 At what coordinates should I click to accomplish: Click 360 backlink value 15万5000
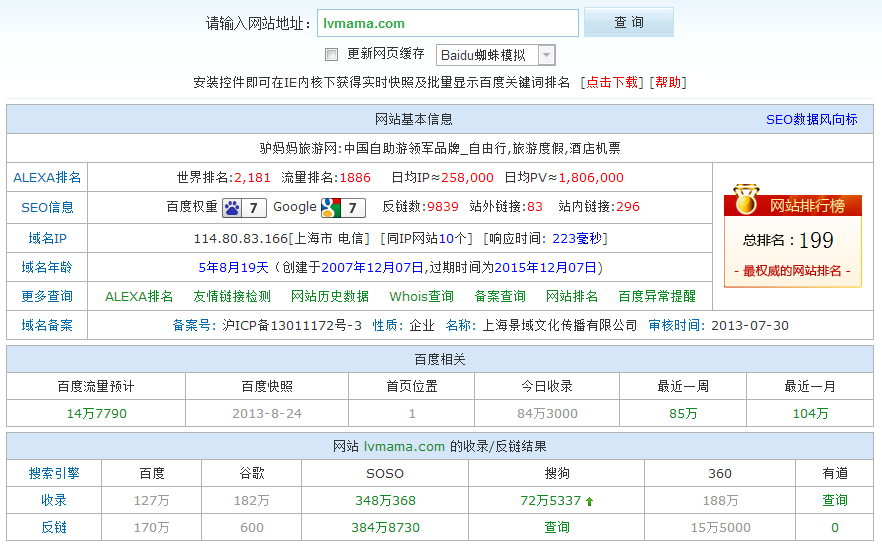pyautogui.click(x=721, y=528)
